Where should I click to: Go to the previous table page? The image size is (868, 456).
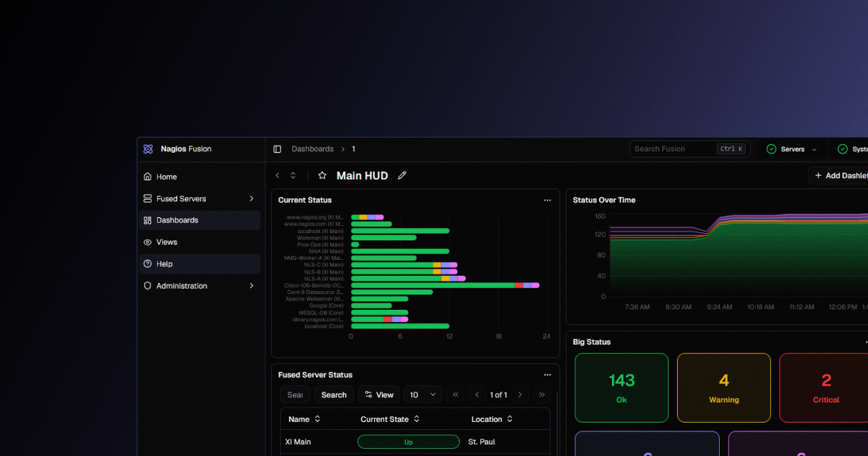pyautogui.click(x=477, y=394)
